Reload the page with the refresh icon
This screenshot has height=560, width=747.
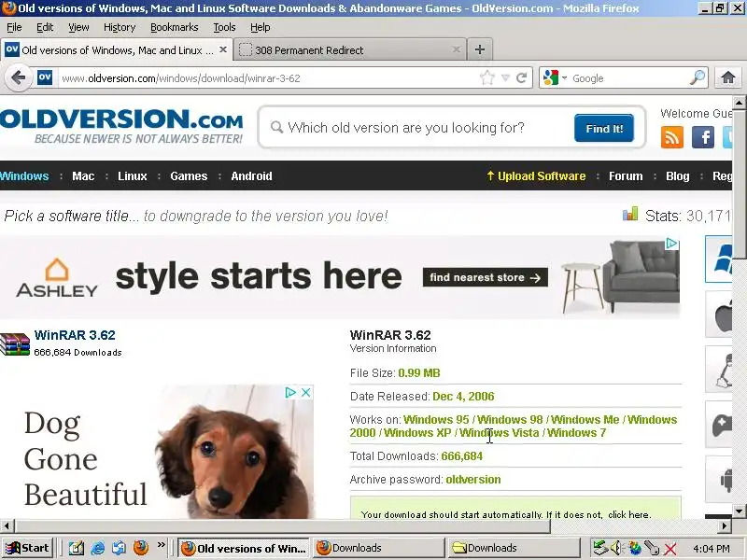click(522, 77)
